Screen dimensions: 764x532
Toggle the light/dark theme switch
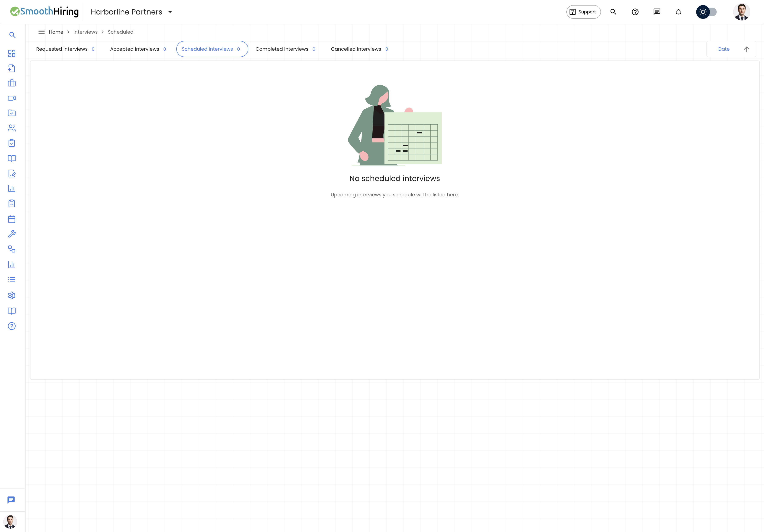(x=706, y=12)
